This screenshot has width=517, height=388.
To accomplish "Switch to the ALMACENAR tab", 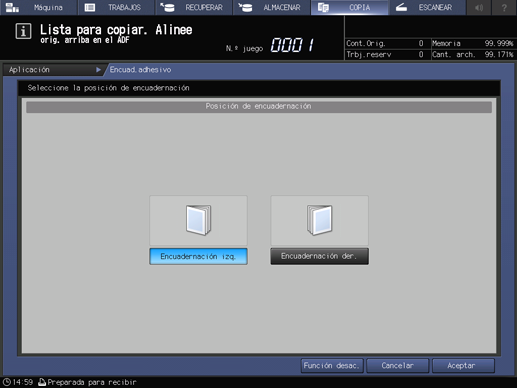I will [272, 7].
